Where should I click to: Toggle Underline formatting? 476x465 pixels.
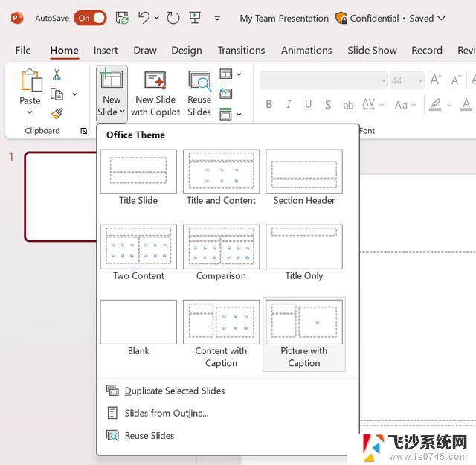[x=308, y=105]
